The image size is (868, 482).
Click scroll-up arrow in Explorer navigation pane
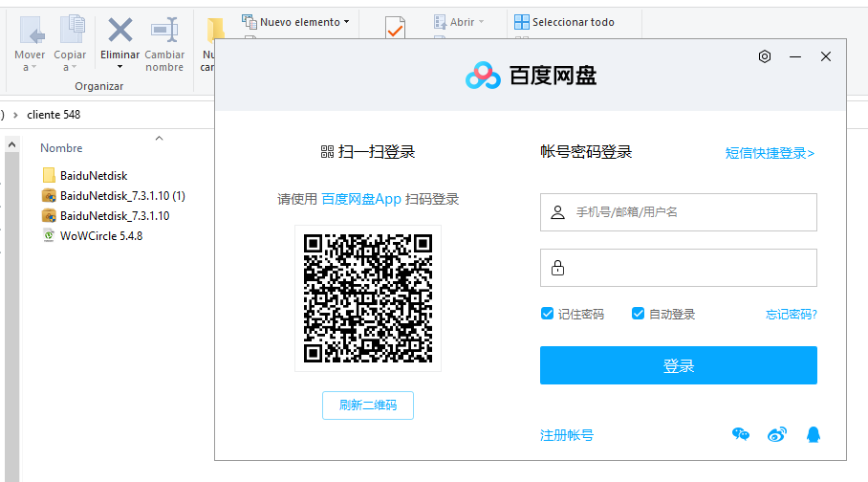pyautogui.click(x=11, y=145)
